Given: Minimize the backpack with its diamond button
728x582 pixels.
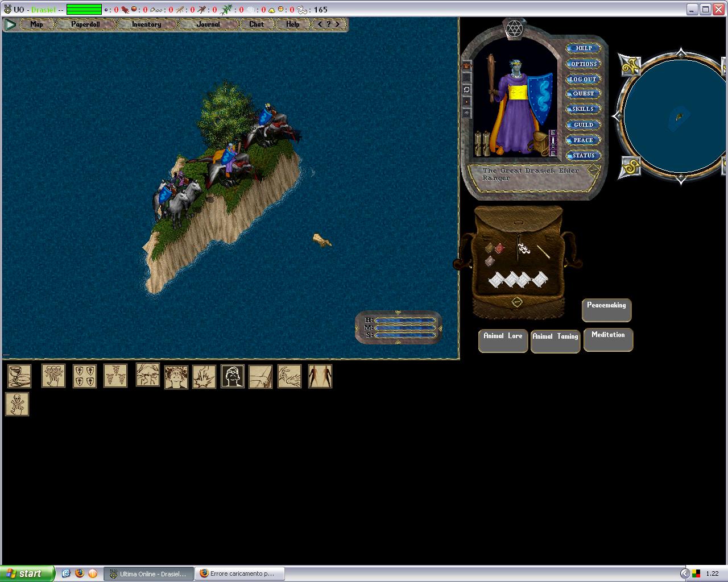Looking at the screenshot, I should tap(516, 302).
